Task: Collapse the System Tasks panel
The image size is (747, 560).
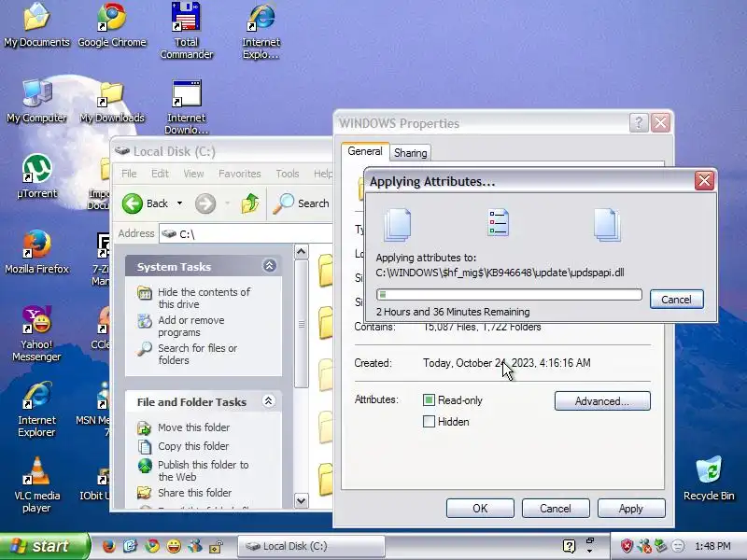Action: (269, 266)
